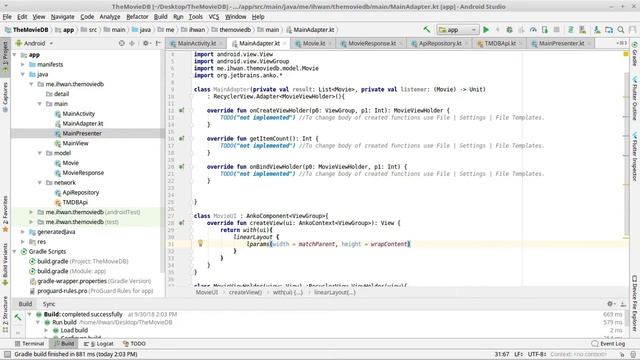
Task: Open the Android profiler gauge icon
Action: pos(533,29)
